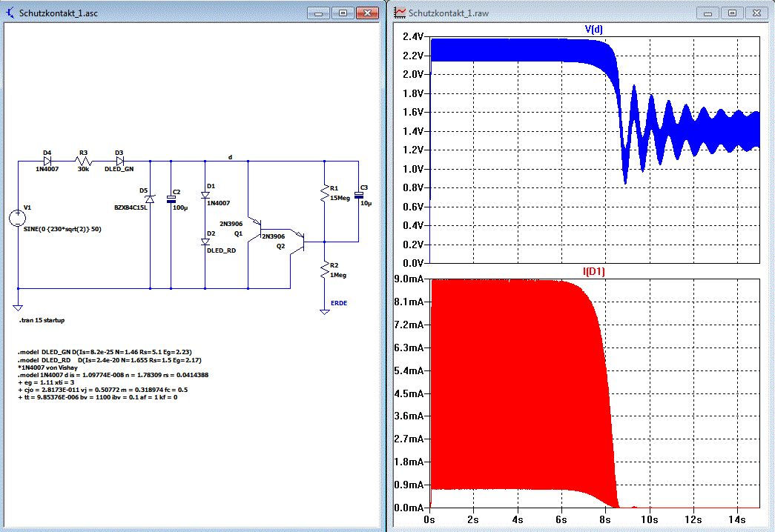Image resolution: width=775 pixels, height=532 pixels.
Task: Click the C3 10µ capacitor symbol
Action: [359, 196]
